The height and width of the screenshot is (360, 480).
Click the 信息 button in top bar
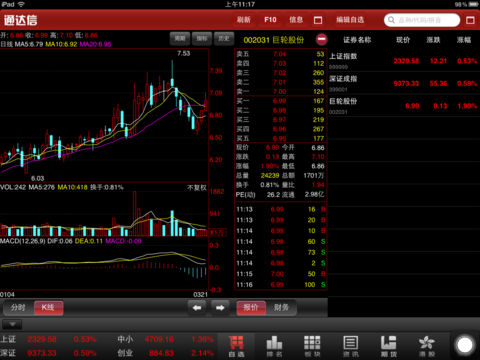point(296,20)
